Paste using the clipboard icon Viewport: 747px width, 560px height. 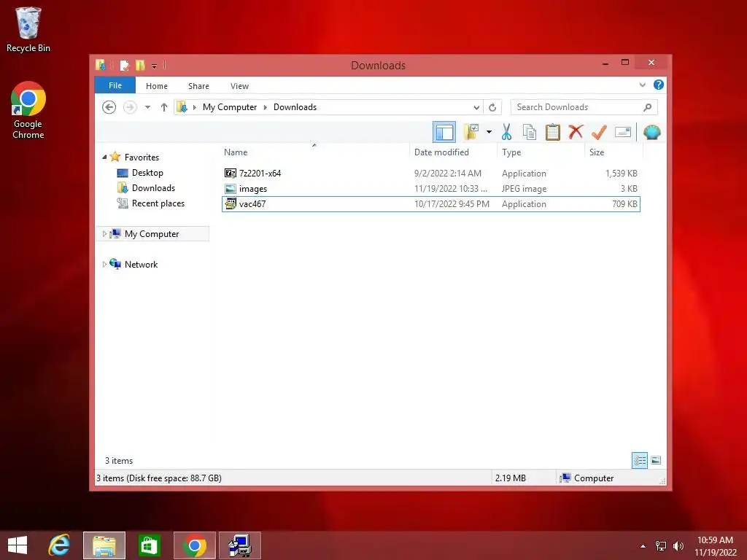click(x=553, y=132)
